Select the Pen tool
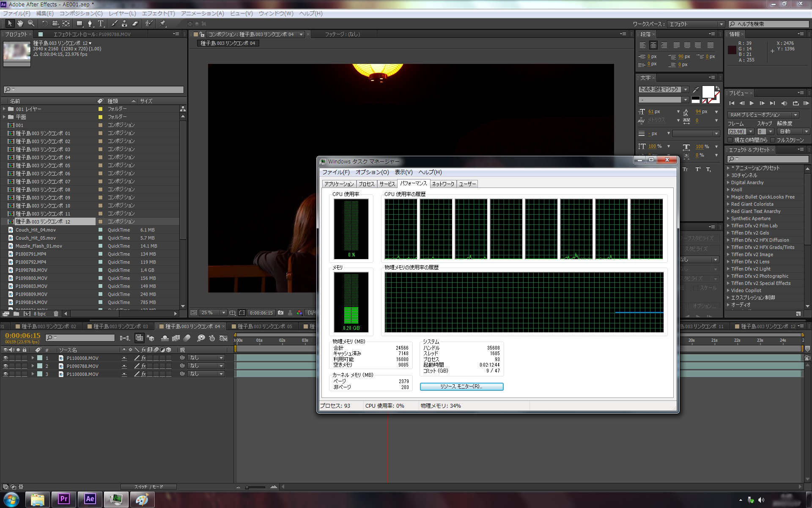Screen dimensions: 812x508 (90, 24)
